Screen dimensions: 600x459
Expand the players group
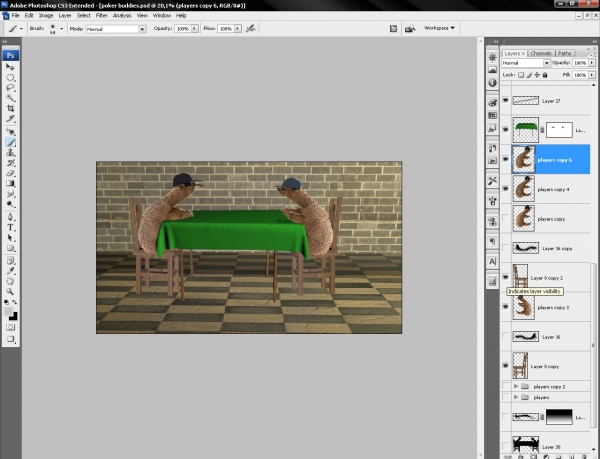coord(516,397)
